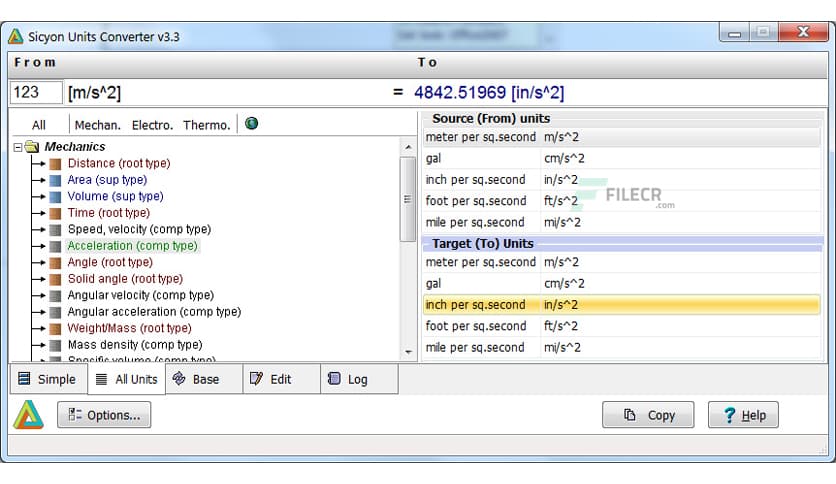The image size is (836, 484).
Task: Select source unit gal cm/s^2
Action: tap(622, 158)
